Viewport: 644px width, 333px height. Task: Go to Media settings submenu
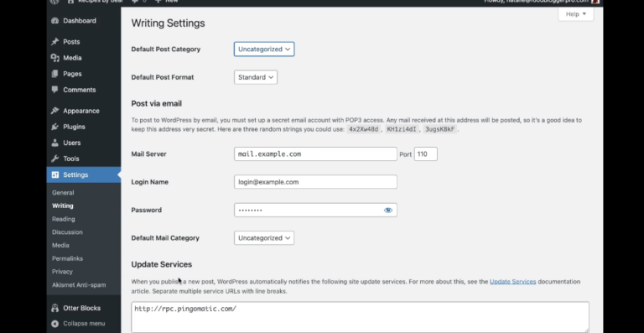[x=60, y=245]
